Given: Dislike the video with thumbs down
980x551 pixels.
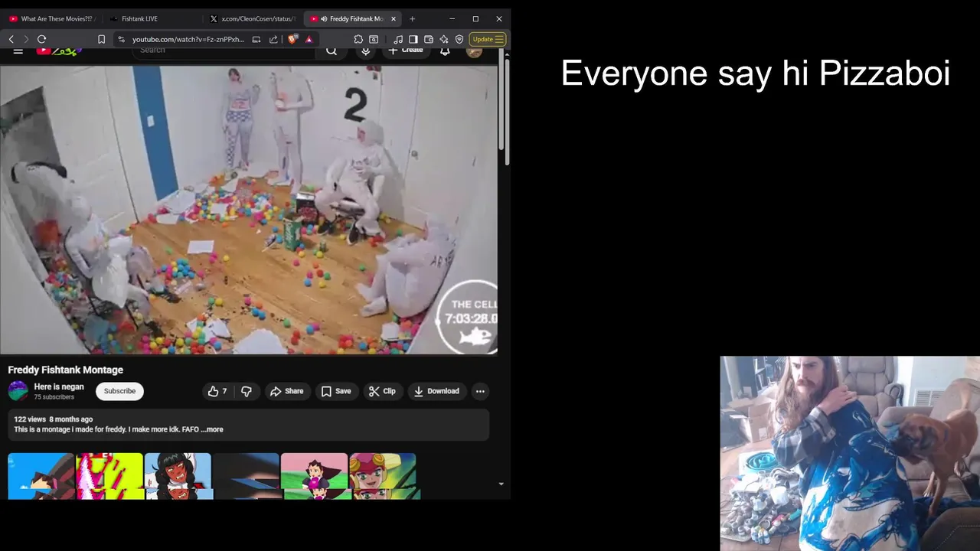Looking at the screenshot, I should click(247, 391).
